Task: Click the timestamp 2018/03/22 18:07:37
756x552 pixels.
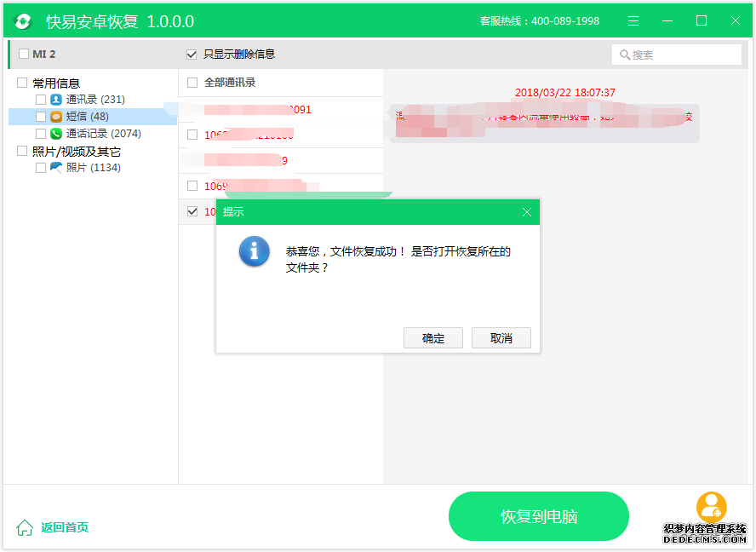Action: [x=565, y=93]
